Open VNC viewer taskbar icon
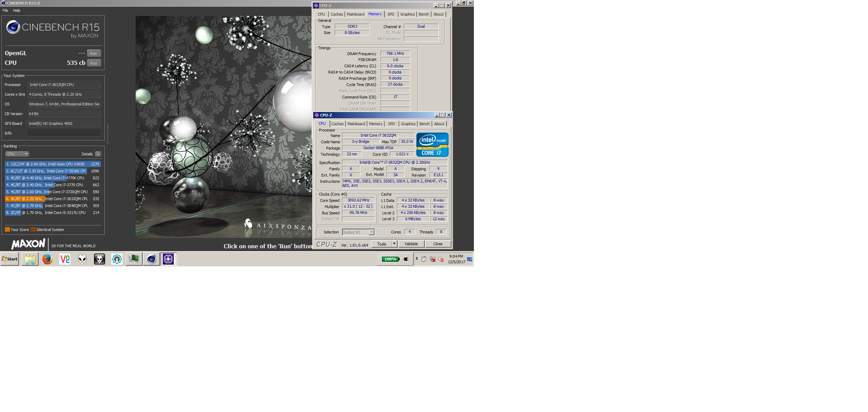 [x=65, y=259]
